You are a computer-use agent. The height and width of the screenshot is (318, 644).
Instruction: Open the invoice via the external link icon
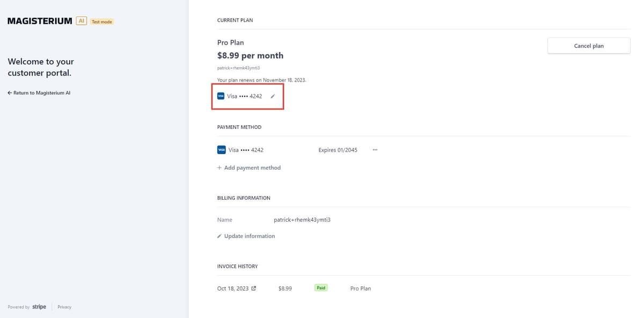(253, 288)
